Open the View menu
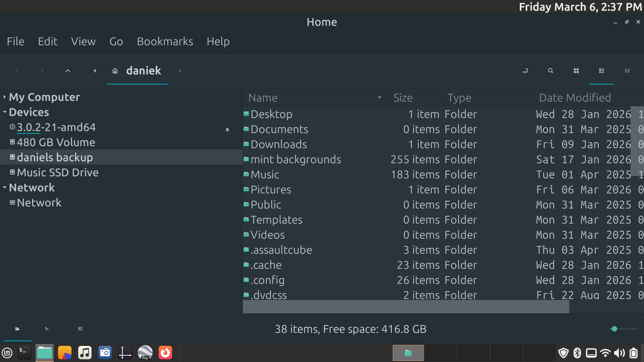Viewport: 644px width, 362px height. (83, 42)
